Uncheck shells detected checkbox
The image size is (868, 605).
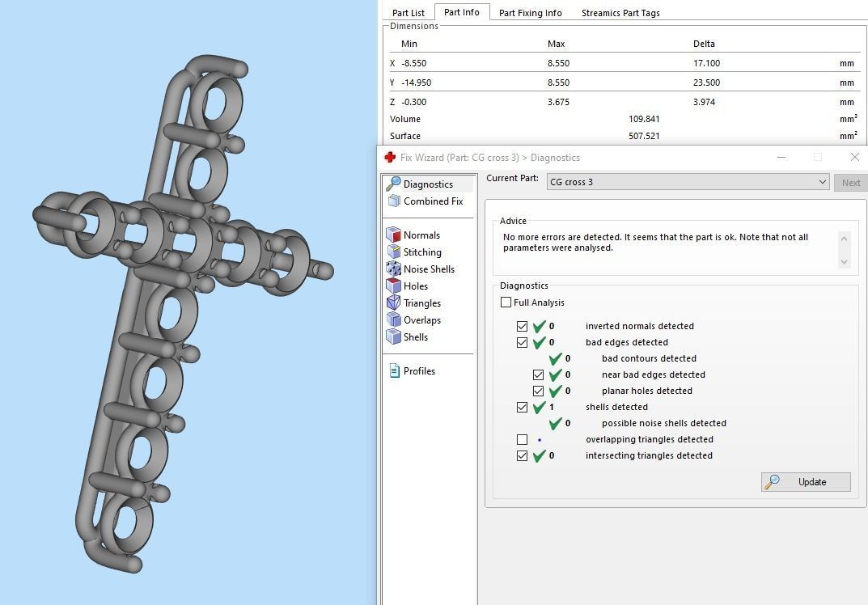pos(522,407)
